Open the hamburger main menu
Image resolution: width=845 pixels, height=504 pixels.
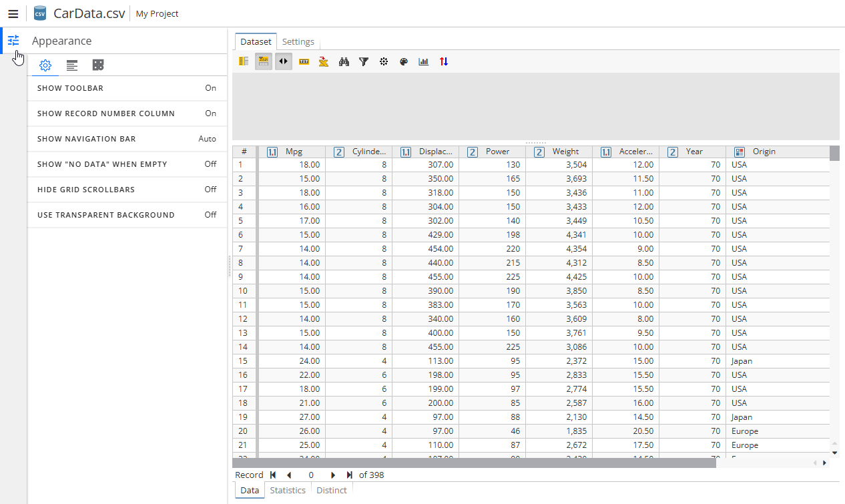(x=13, y=13)
